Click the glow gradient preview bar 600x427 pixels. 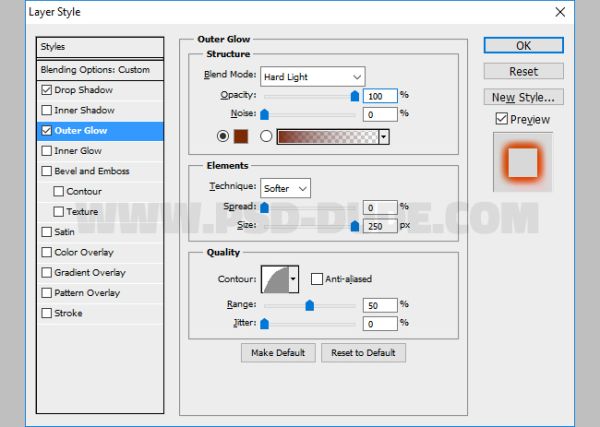pyautogui.click(x=328, y=137)
